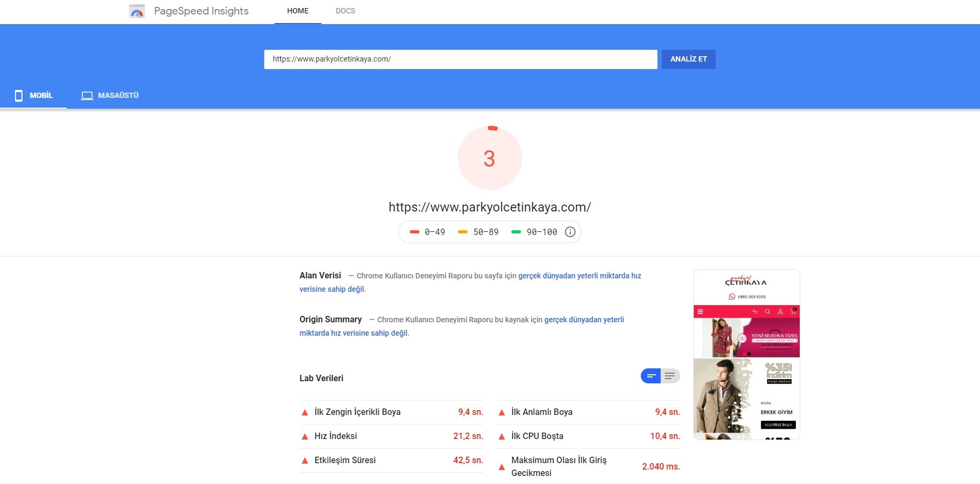
Task: Click the Lab Verileri section heading
Action: (321, 379)
